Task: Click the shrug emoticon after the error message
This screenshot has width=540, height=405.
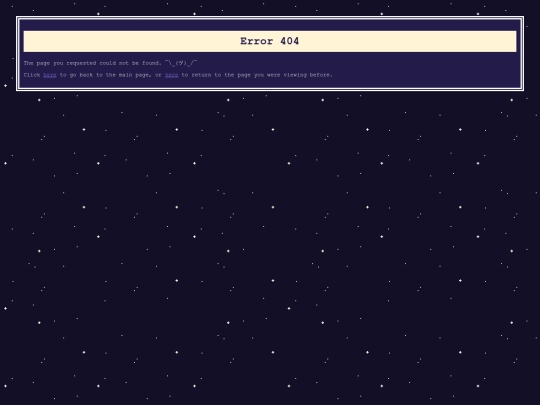Action: pos(181,63)
